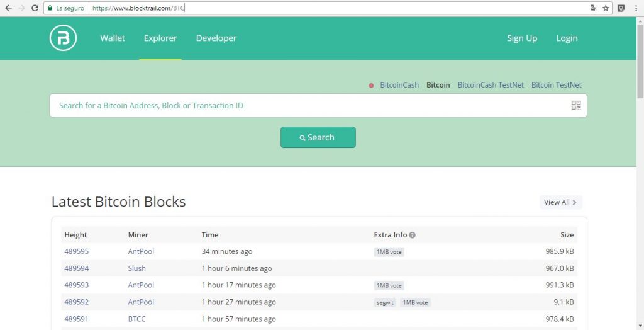This screenshot has height=330, width=644.
Task: Click the QR code scan icon
Action: coord(576,105)
